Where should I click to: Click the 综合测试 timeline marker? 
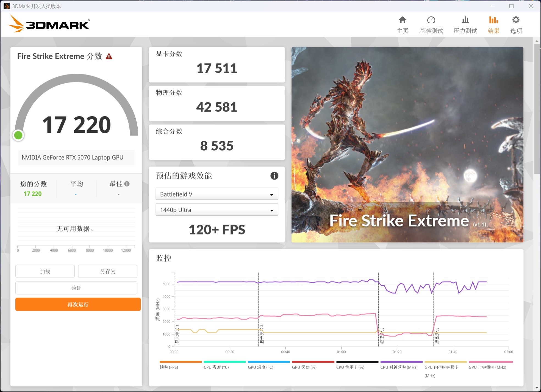coord(437,336)
